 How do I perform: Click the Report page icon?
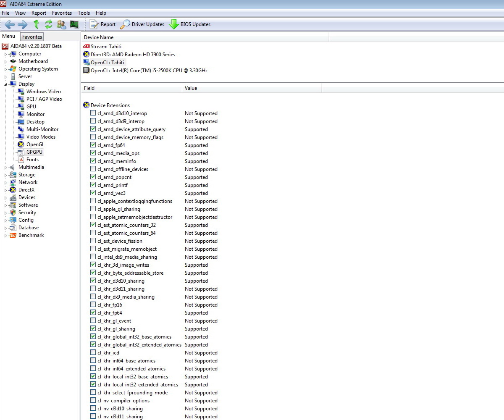point(94,24)
